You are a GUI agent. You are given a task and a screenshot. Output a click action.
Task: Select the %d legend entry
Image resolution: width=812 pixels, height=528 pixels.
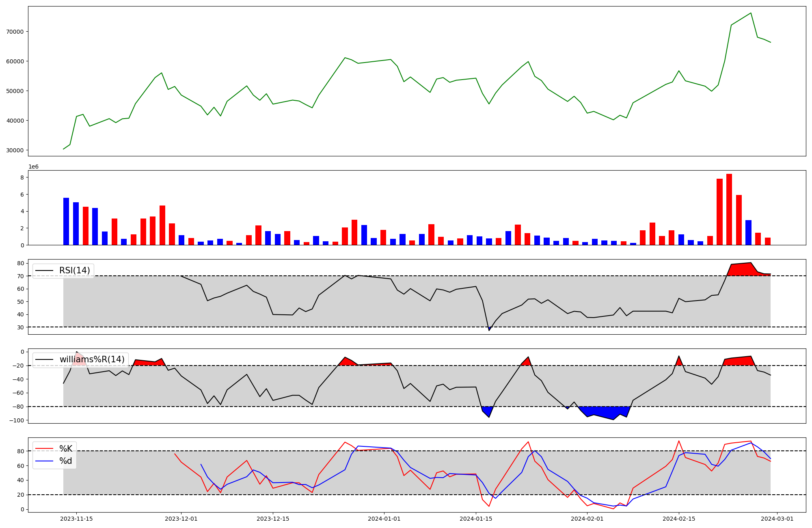(x=66, y=461)
